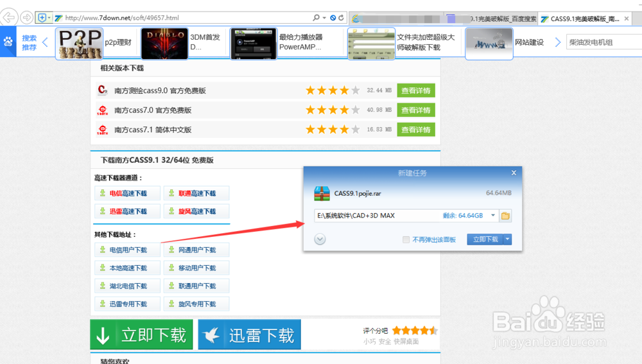Click the 柴油发电机组 search input field
Viewport: 642px width, 364px height.
click(x=603, y=42)
